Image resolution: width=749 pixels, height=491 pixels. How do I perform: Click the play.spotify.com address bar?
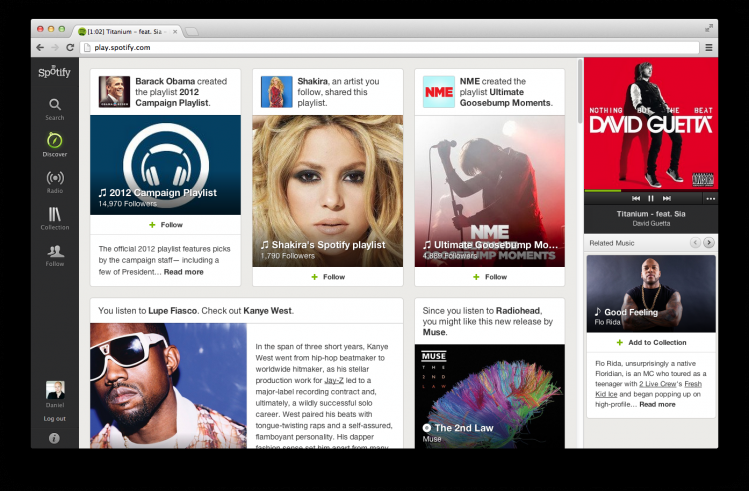(x=390, y=47)
